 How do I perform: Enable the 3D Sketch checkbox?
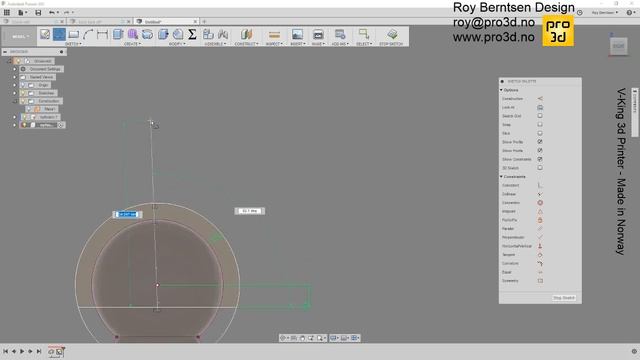pos(540,168)
